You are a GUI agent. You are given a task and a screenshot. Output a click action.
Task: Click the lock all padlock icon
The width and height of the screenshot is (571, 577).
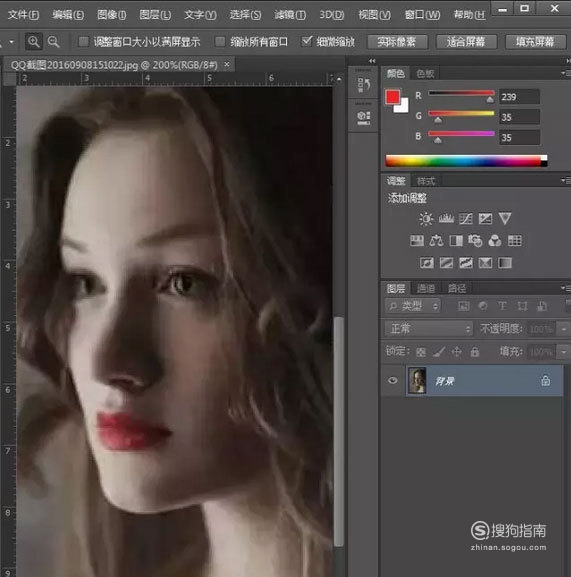[x=475, y=352]
